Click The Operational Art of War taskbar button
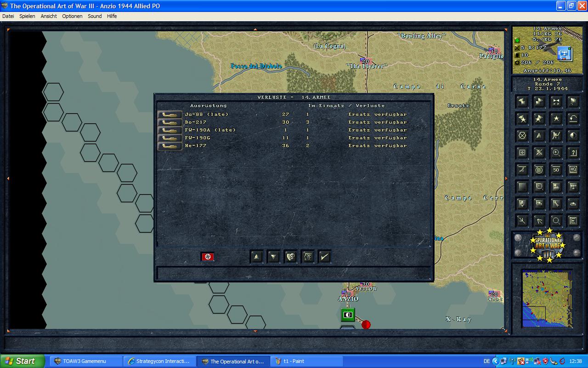 pyautogui.click(x=233, y=361)
